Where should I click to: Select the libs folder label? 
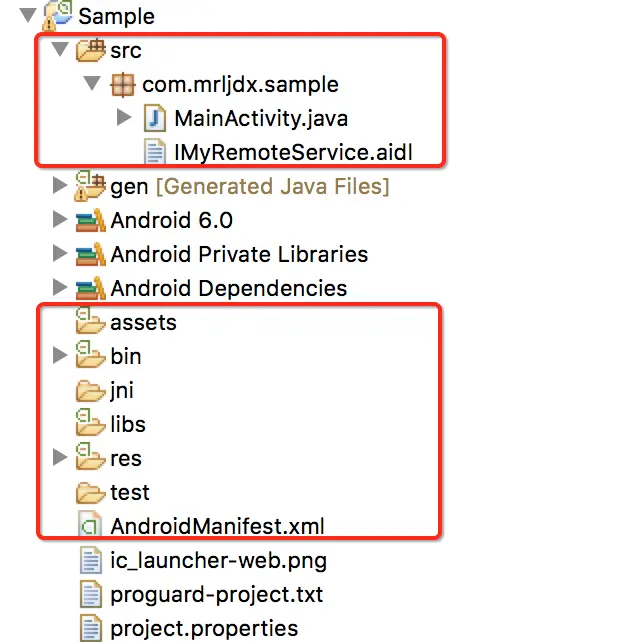click(x=128, y=424)
